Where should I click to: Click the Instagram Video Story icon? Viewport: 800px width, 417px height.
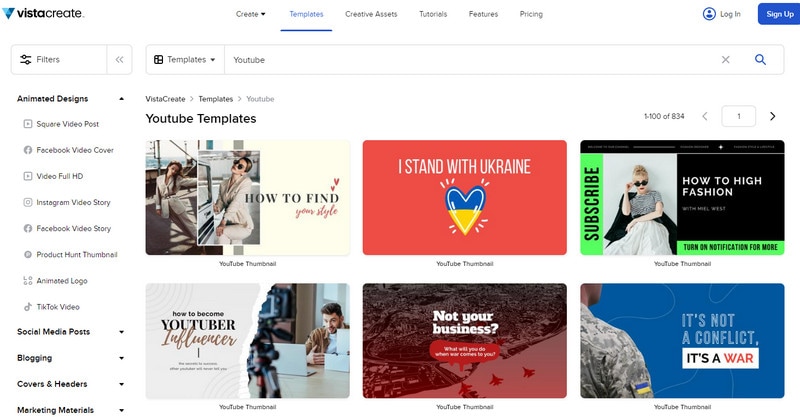pyautogui.click(x=28, y=202)
